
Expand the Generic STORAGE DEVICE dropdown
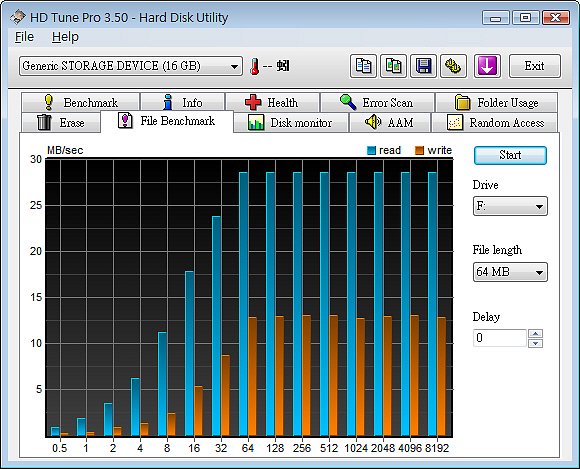pos(131,66)
